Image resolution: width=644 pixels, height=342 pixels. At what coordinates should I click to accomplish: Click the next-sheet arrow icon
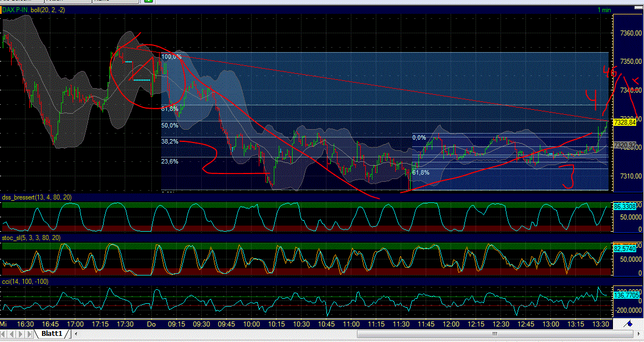(21, 334)
